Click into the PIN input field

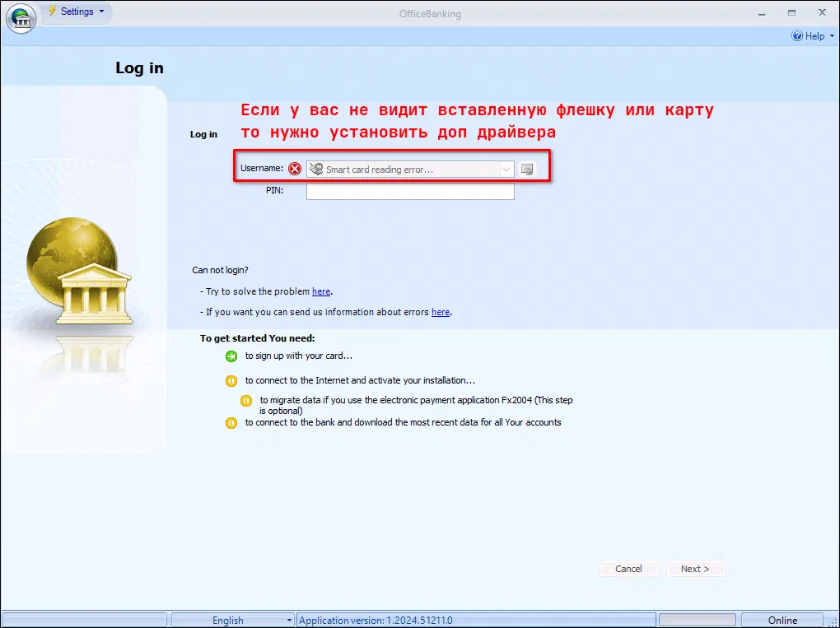410,191
